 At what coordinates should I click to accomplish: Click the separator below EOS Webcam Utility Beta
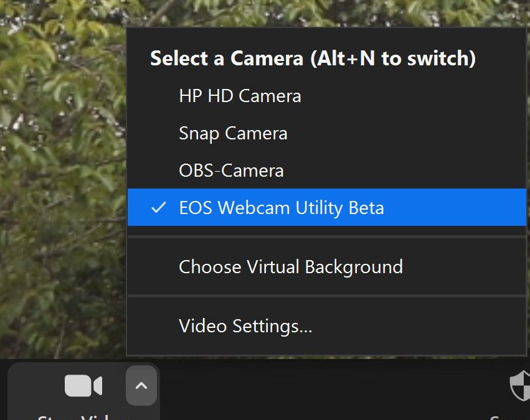[327, 237]
